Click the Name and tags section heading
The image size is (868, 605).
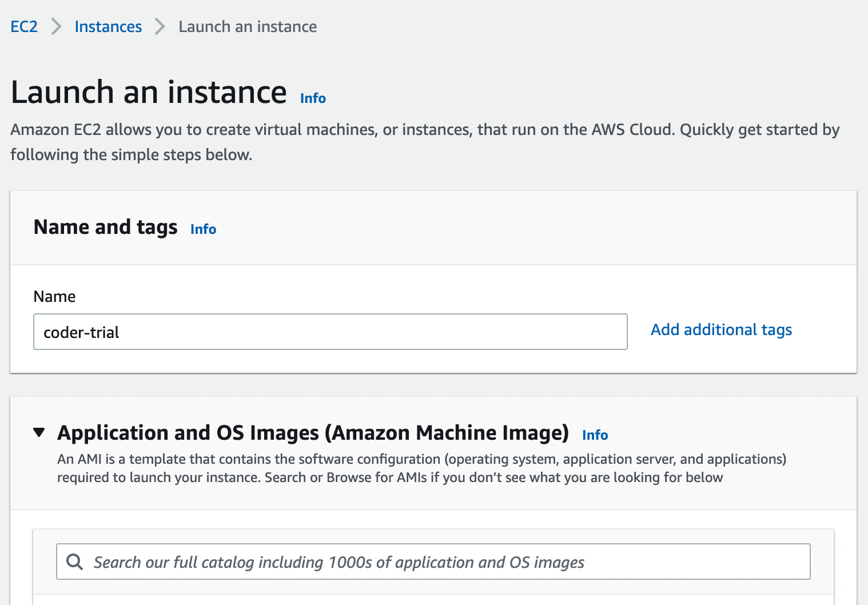click(x=106, y=227)
